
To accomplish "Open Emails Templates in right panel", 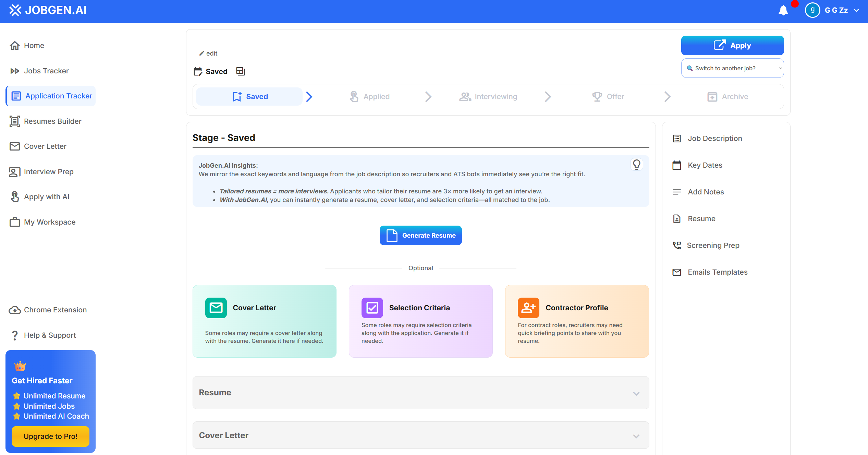I will (x=710, y=272).
